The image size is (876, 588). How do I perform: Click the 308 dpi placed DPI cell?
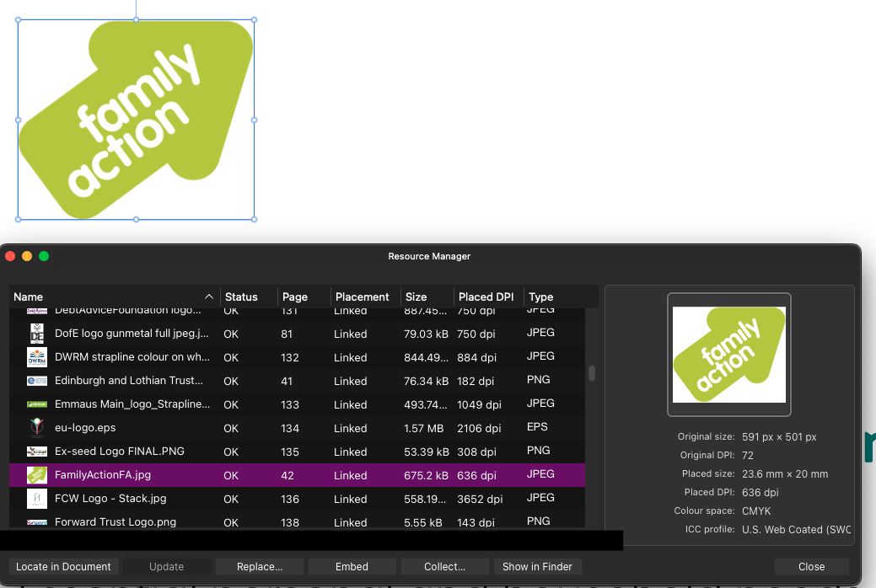[476, 452]
